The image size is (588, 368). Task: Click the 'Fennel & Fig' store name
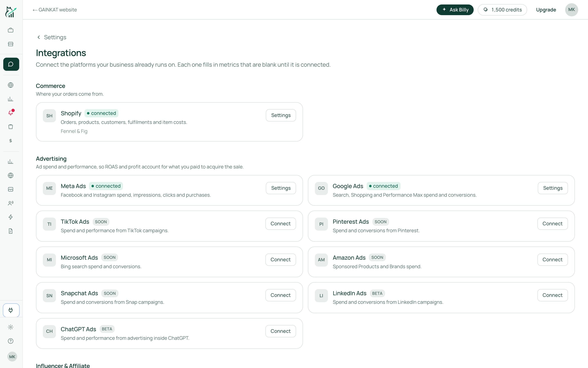tap(74, 131)
